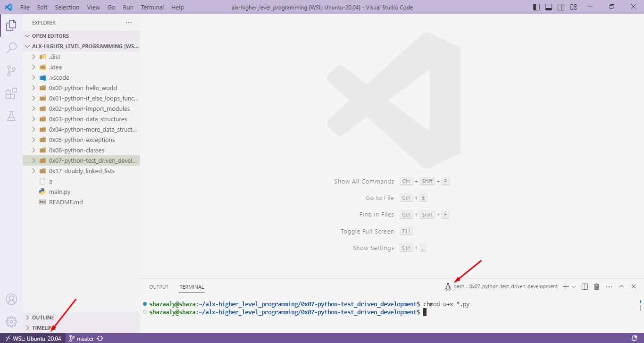This screenshot has width=644, height=343.
Task: Open the Help menu
Action: click(x=178, y=7)
